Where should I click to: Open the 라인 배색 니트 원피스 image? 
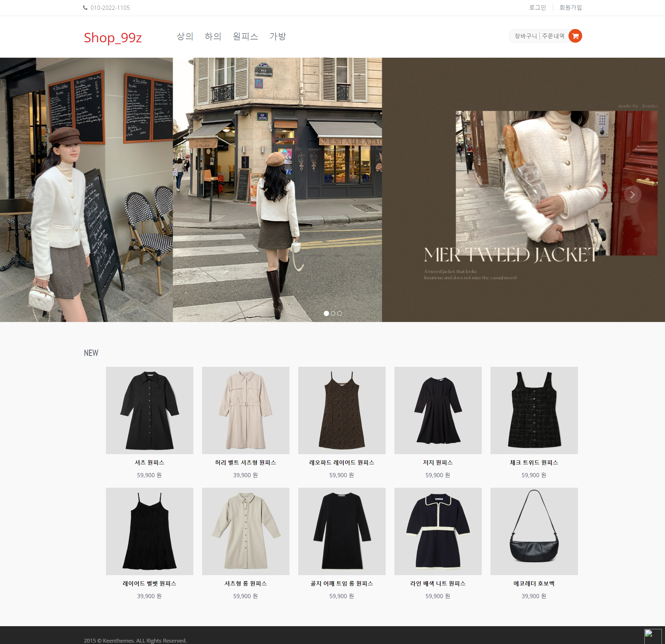click(438, 531)
